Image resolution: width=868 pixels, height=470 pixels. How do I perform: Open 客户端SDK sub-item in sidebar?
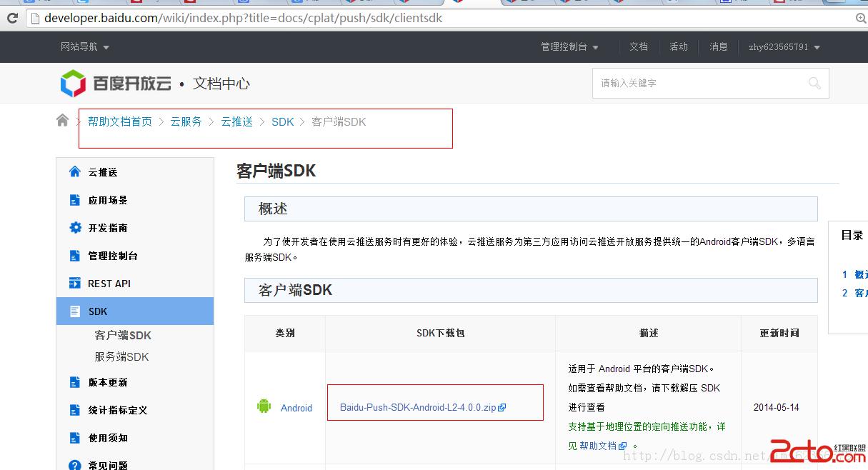[123, 335]
